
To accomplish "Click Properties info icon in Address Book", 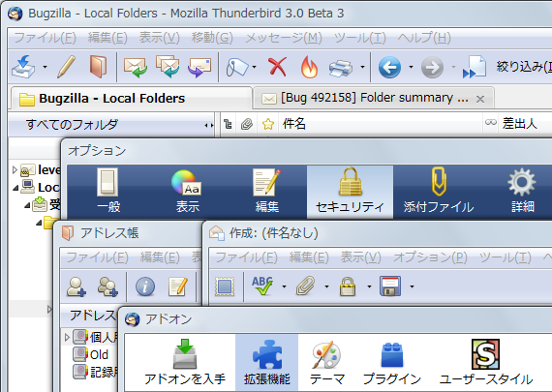I will pyautogui.click(x=145, y=286).
